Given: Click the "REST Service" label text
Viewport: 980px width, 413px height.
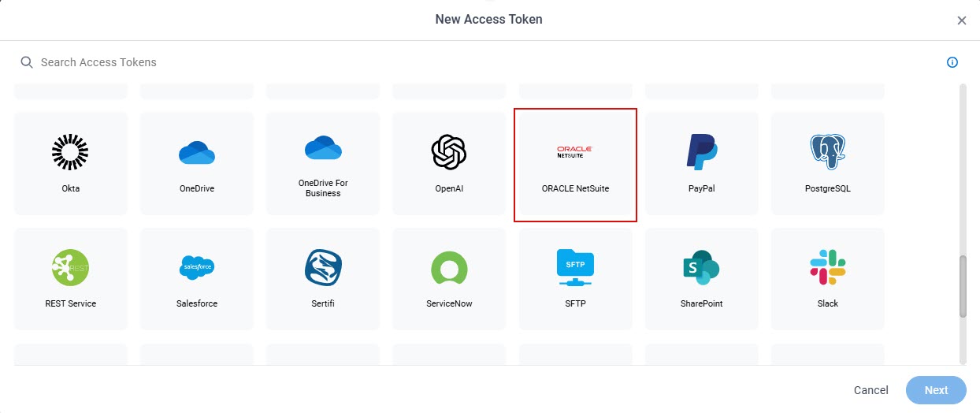Looking at the screenshot, I should (70, 303).
